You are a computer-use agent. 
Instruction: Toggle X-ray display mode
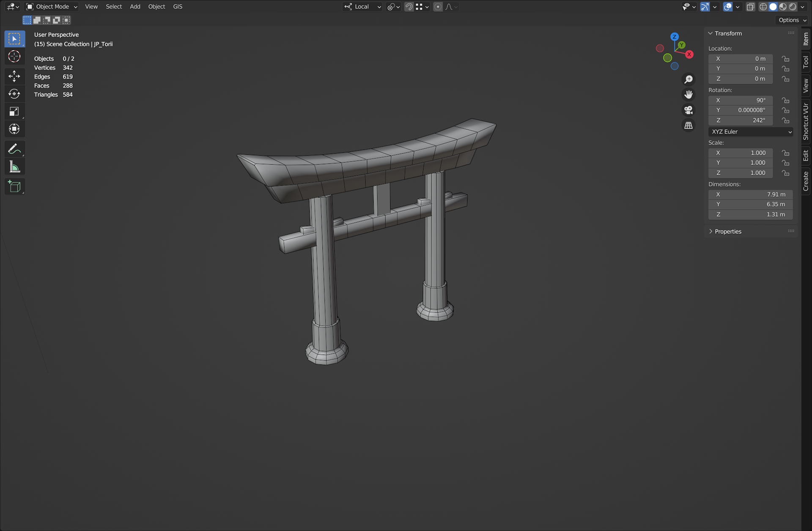pyautogui.click(x=750, y=7)
